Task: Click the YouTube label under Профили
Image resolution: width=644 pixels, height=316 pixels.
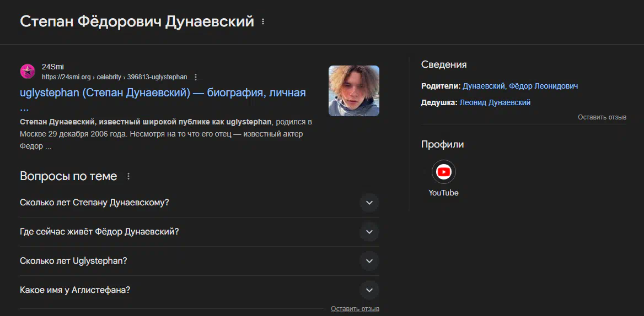Action: coord(443,193)
